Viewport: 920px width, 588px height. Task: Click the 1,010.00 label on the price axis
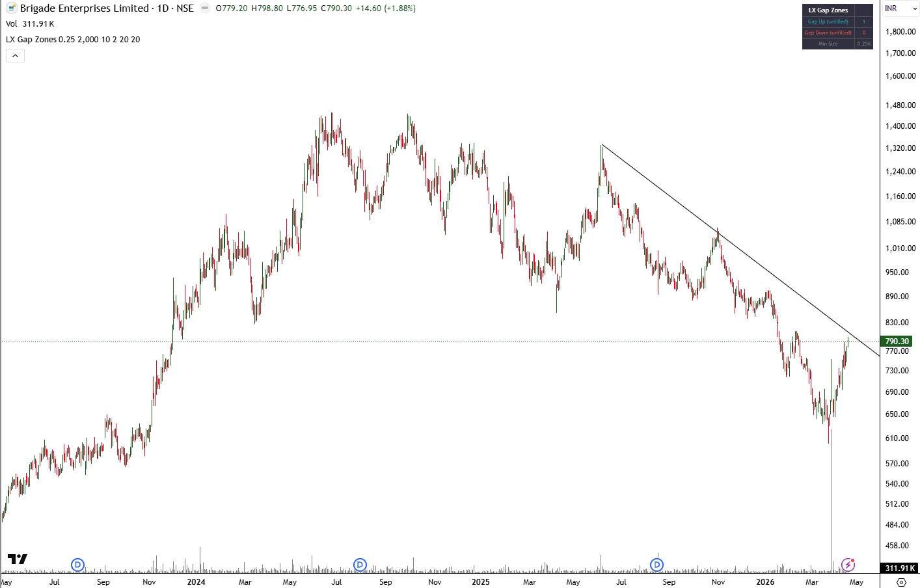(900, 248)
